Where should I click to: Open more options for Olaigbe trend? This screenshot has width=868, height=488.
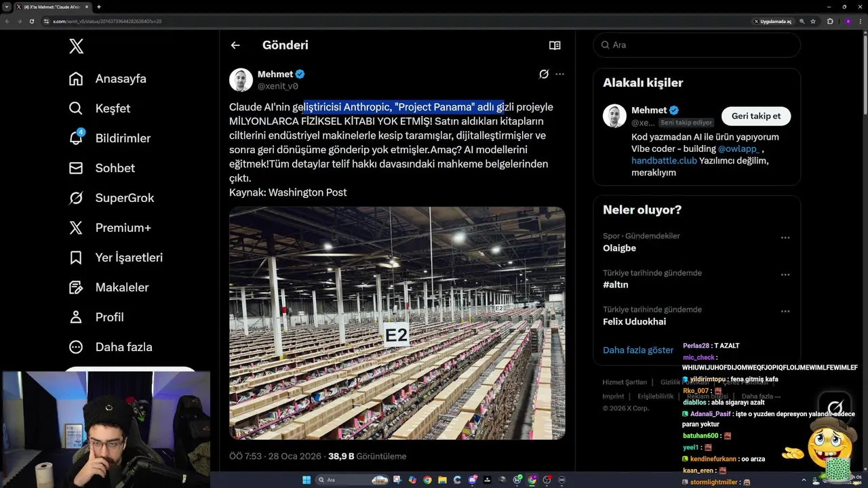point(785,238)
